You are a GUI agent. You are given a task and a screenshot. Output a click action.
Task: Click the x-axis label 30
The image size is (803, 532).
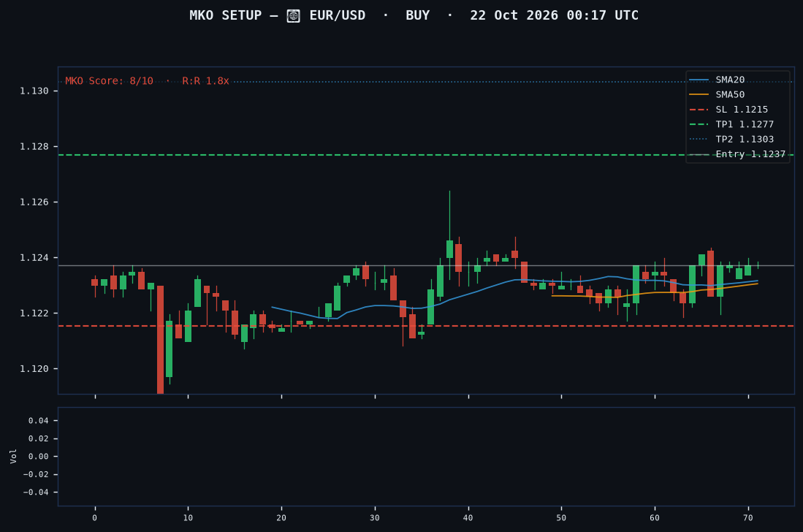(x=375, y=518)
